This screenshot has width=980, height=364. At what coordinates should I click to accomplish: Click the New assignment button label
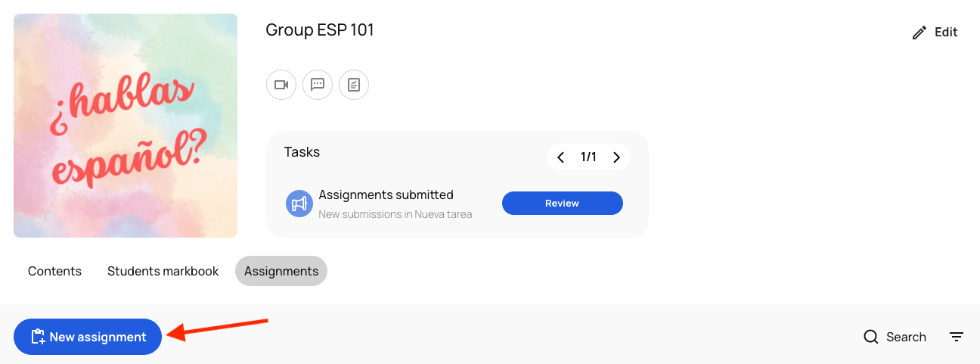[x=98, y=338]
